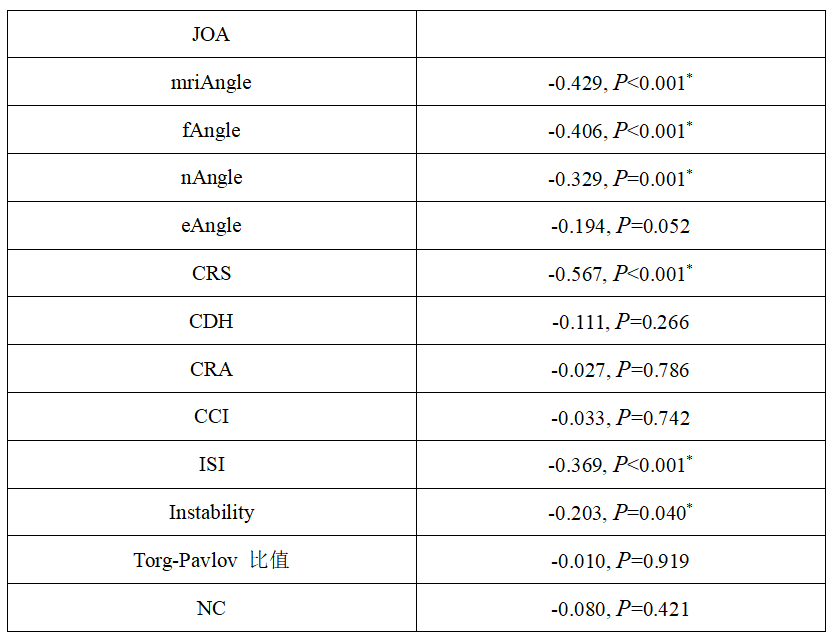Image resolution: width=833 pixels, height=638 pixels.
Task: Click the eAngle row label
Action: (x=211, y=226)
